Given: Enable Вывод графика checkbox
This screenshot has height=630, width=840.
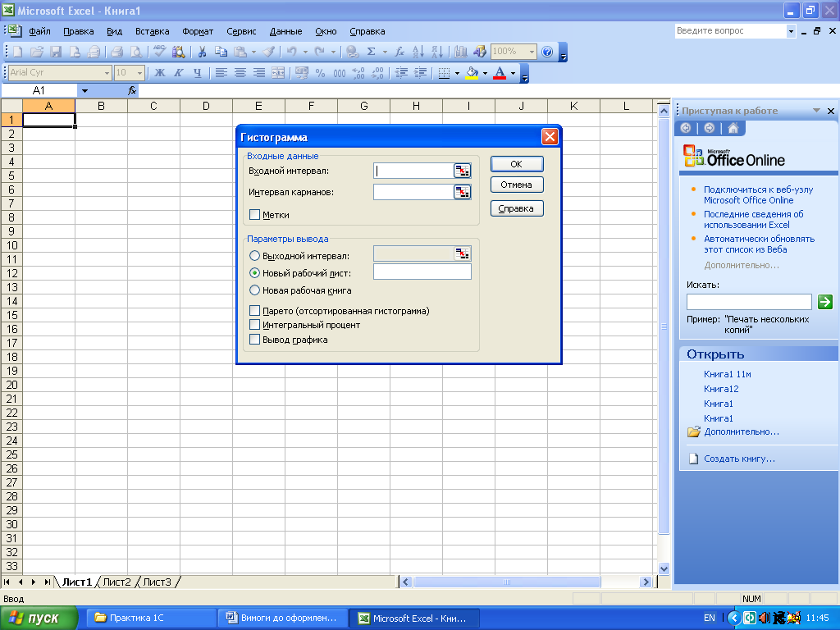Looking at the screenshot, I should [x=254, y=340].
